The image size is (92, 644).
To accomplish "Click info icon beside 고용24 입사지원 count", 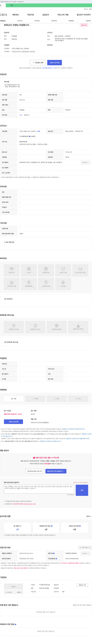I will [80, 526].
